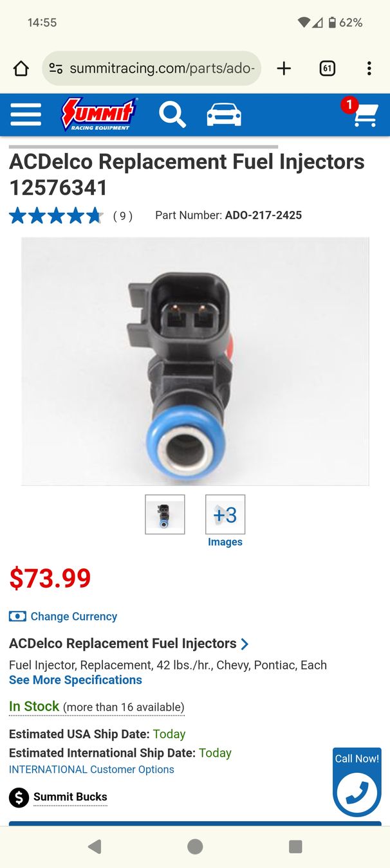Tap the browser home icon

(21, 69)
